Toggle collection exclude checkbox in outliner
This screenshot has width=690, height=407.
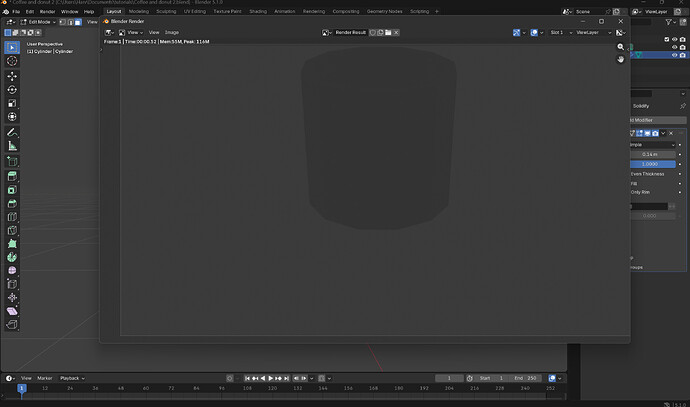666,39
